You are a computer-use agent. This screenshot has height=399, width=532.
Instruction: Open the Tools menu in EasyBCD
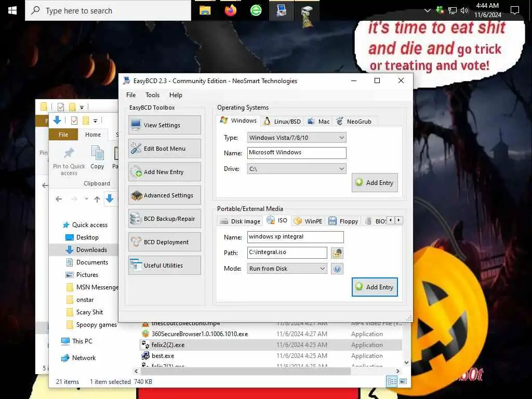tap(152, 95)
